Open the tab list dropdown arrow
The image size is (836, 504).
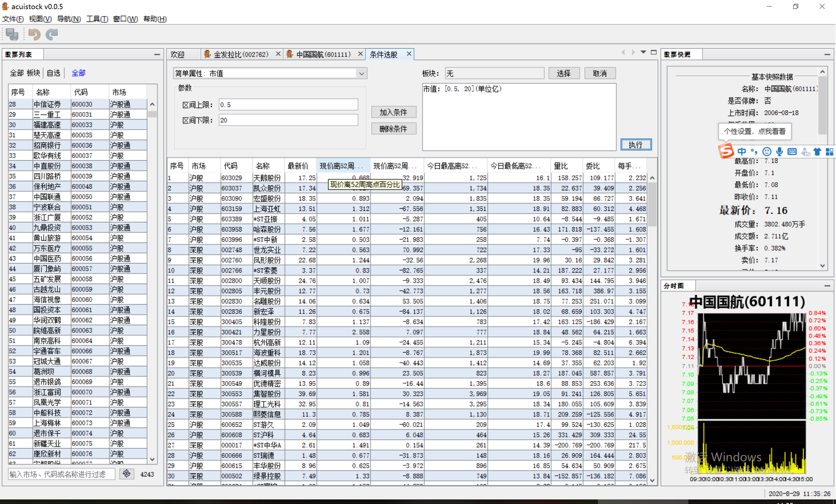coord(643,52)
